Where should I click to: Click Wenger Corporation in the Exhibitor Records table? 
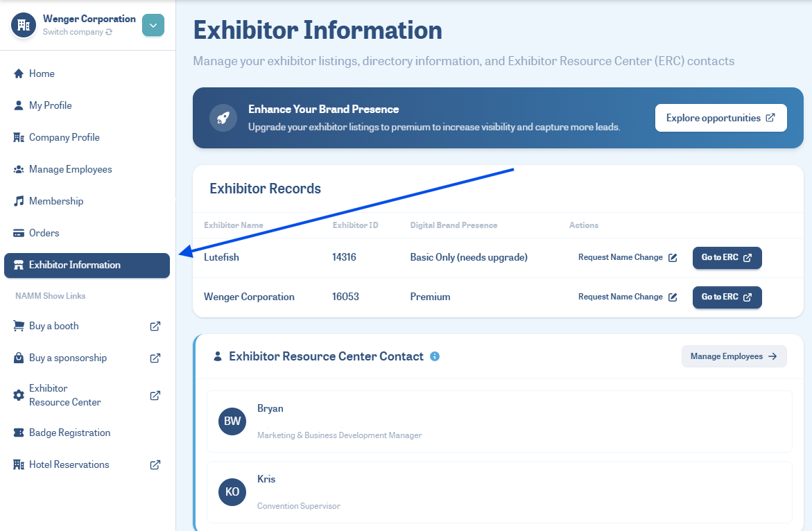point(249,297)
